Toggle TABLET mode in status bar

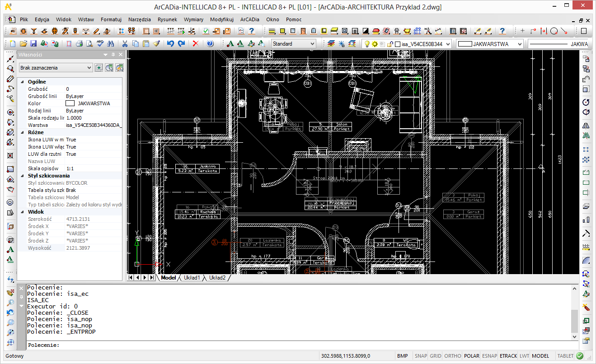565,356
